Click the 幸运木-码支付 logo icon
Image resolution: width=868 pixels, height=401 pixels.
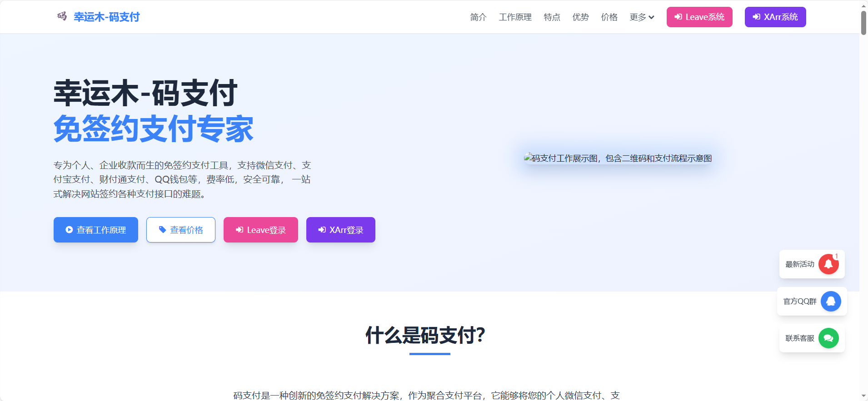[x=62, y=16]
